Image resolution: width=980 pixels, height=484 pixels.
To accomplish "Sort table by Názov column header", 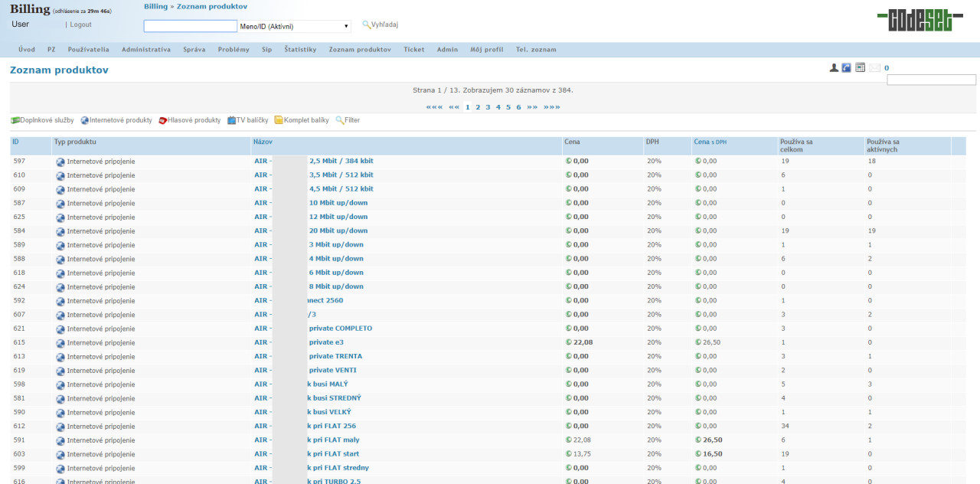I will (263, 142).
